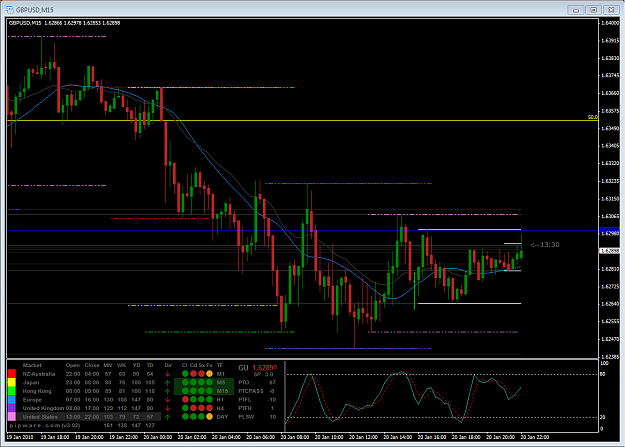This screenshot has height=447, width=625.
Task: Click the red down arrow in the M1 row
Action: point(168,374)
